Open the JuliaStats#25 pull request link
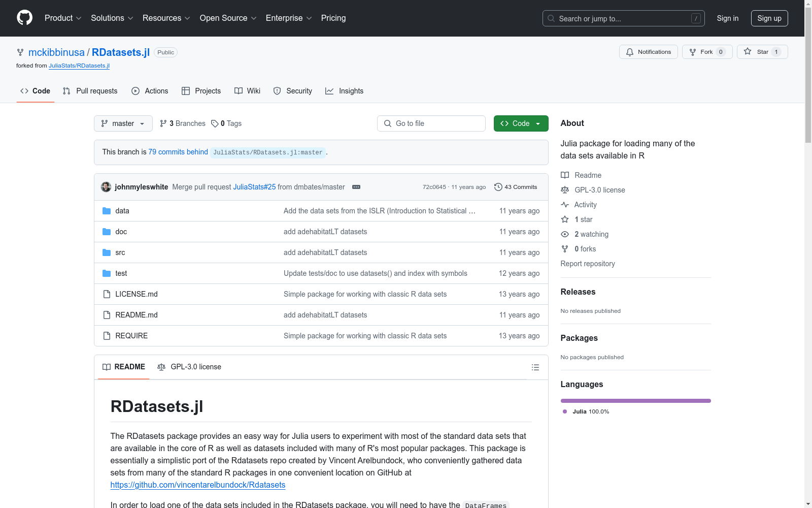Image resolution: width=812 pixels, height=508 pixels. point(254,187)
